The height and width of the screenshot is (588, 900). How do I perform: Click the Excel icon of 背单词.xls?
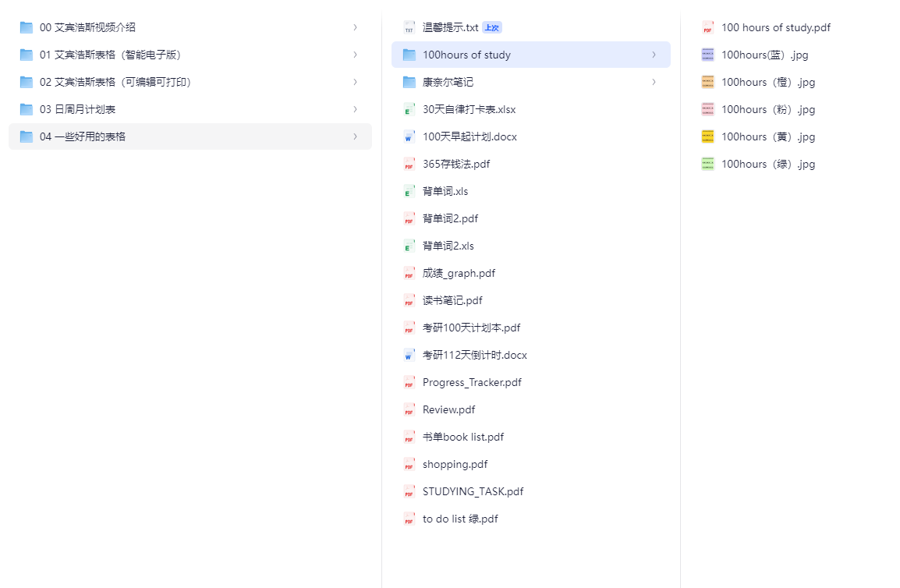[x=409, y=191]
